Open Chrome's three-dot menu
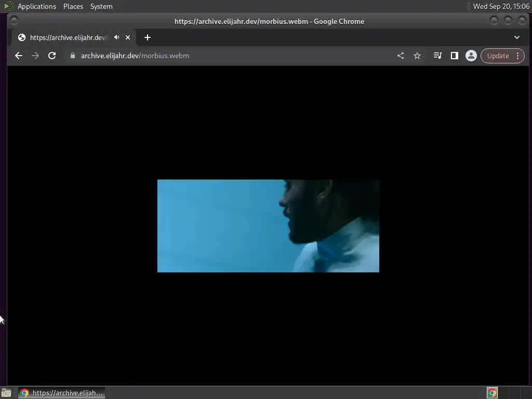 (x=518, y=56)
